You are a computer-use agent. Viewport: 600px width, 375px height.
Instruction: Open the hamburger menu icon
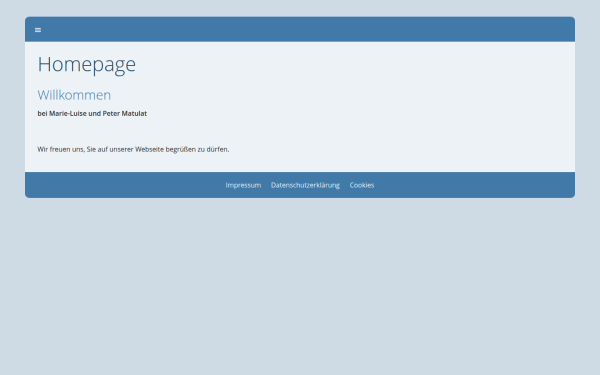coord(38,30)
